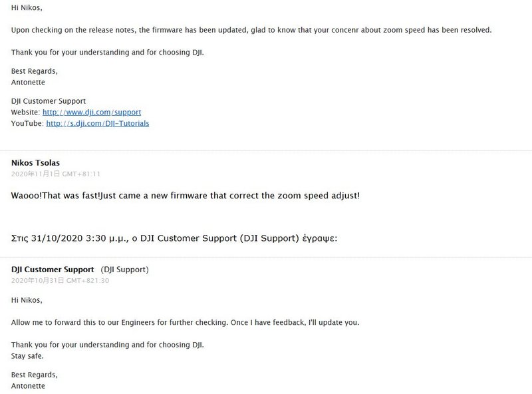The width and height of the screenshot is (532, 394).
Task: Click the second 'Hi Nikos,' greeting below
Action: click(x=27, y=300)
